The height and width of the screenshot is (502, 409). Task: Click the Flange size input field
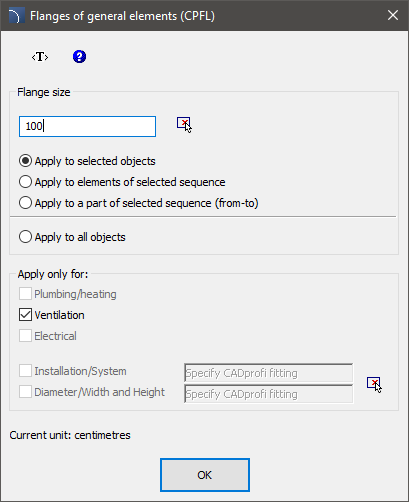(x=87, y=126)
